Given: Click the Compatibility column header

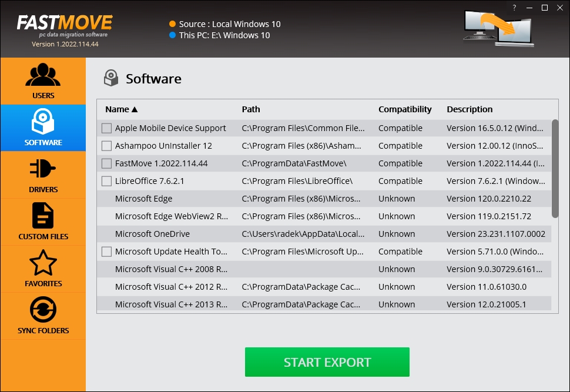Looking at the screenshot, I should tap(405, 109).
